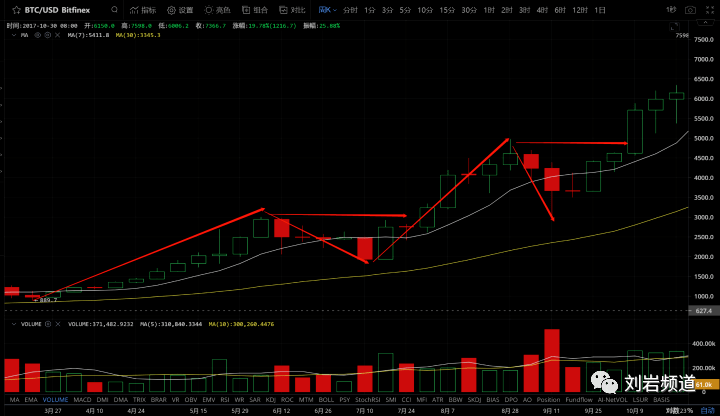Enter fullscreen using the corner-arrows icon
Image resolution: width=720 pixels, height=416 pixels.
pyautogui.click(x=709, y=10)
